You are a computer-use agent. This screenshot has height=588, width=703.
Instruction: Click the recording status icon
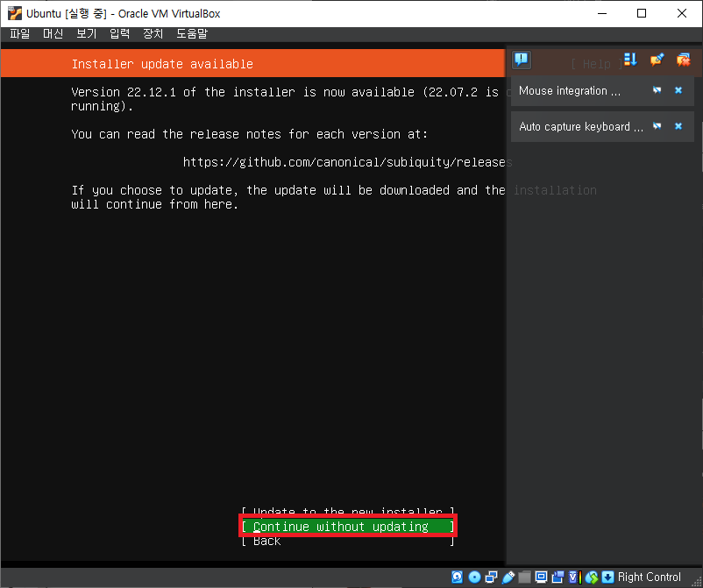coord(557,577)
